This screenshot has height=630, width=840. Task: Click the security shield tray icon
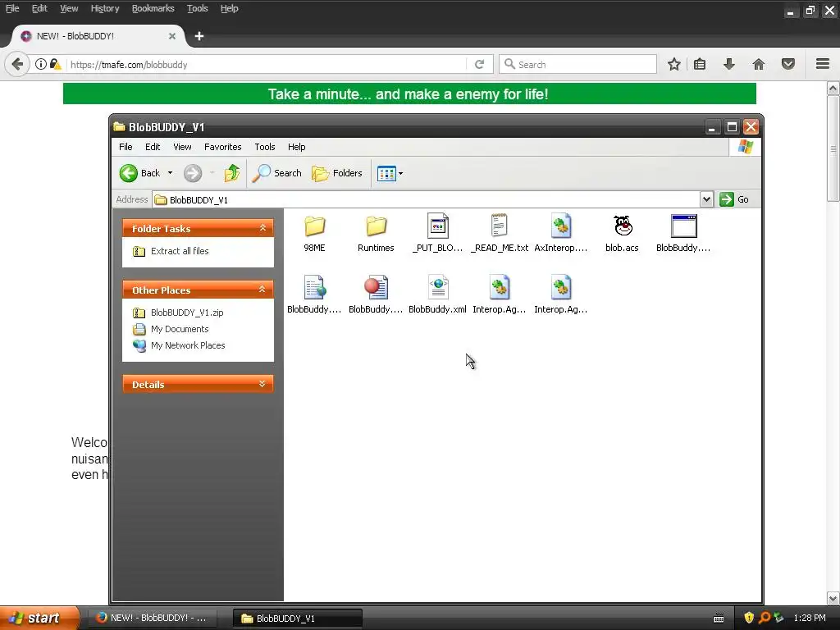[x=749, y=618]
